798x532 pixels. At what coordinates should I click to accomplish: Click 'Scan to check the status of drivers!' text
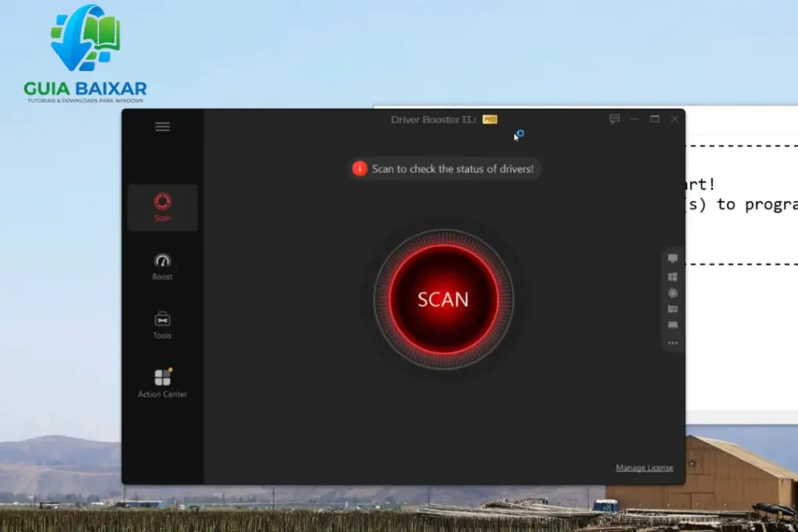tap(453, 169)
